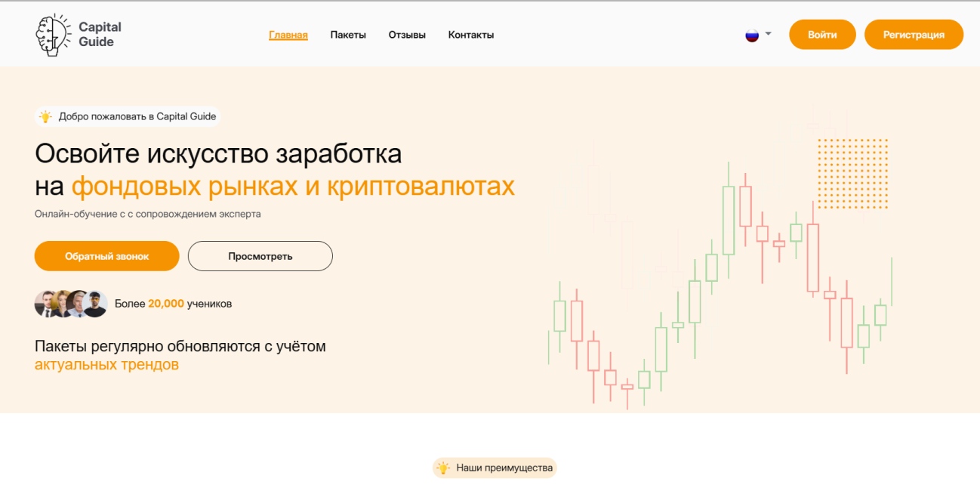980x485 pixels.
Task: Open the Отзывы navigation item
Action: 407,35
